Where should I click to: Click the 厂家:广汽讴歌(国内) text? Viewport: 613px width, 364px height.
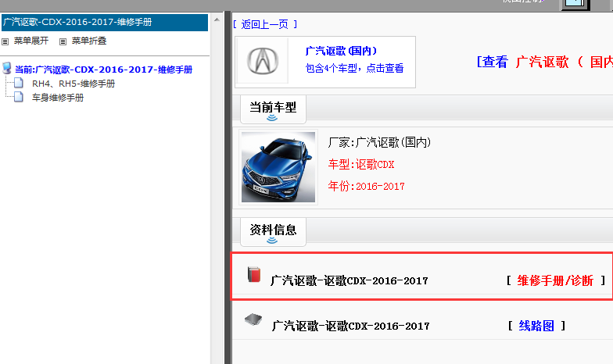pos(379,142)
